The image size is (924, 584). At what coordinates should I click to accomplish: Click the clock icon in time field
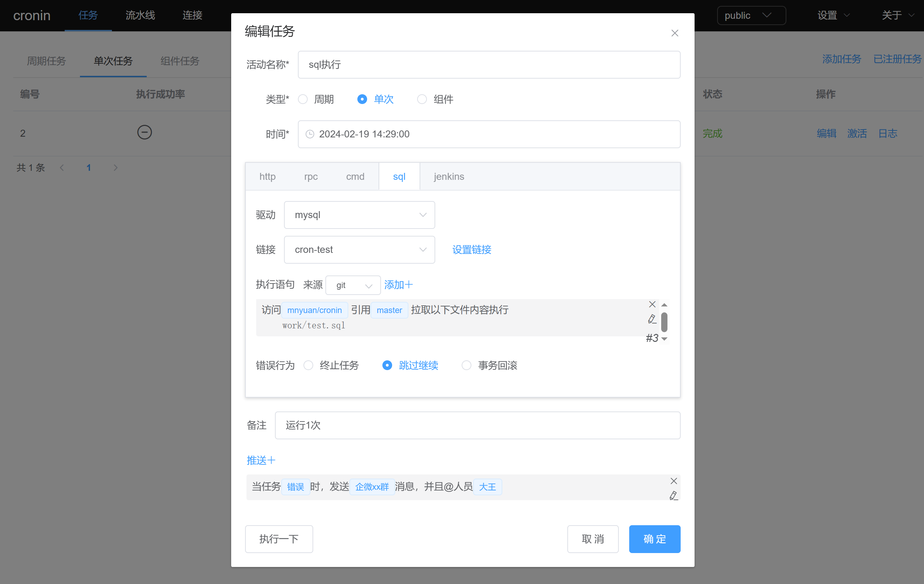(x=310, y=134)
